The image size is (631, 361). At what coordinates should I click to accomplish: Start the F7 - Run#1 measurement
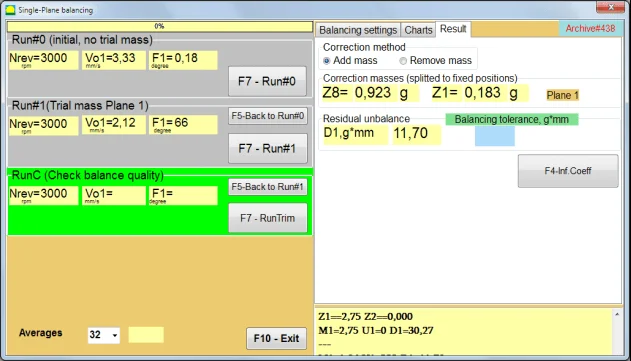267,149
